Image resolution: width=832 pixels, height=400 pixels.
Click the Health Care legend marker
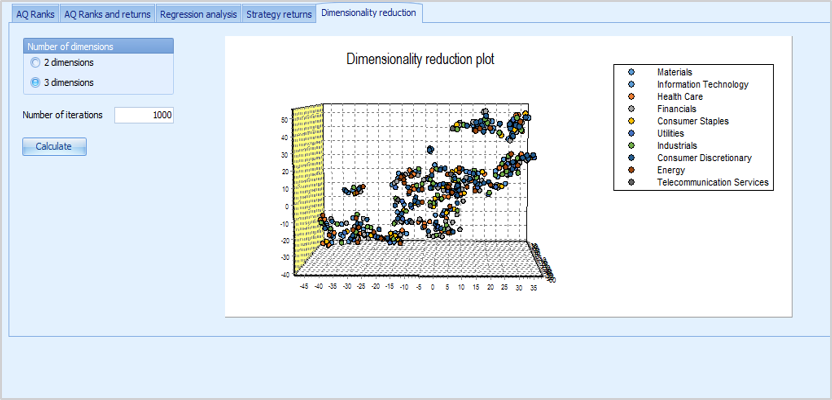pyautogui.click(x=630, y=97)
